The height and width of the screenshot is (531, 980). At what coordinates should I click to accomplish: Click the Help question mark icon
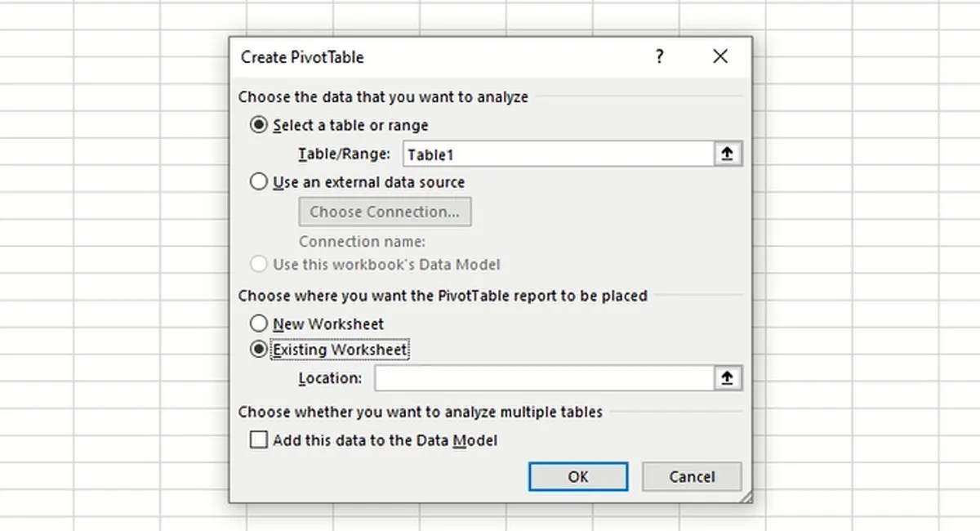click(659, 56)
